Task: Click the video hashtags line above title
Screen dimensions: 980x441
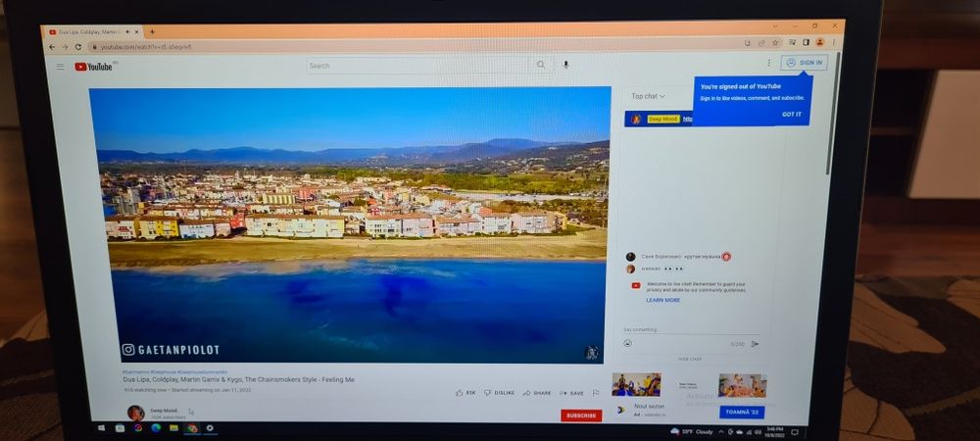Action: 175,371
